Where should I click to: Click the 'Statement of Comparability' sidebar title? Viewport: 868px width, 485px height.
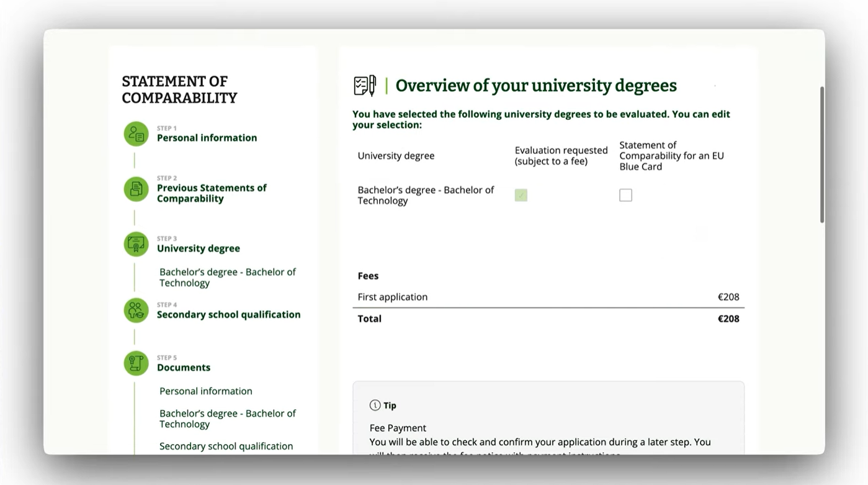point(179,89)
